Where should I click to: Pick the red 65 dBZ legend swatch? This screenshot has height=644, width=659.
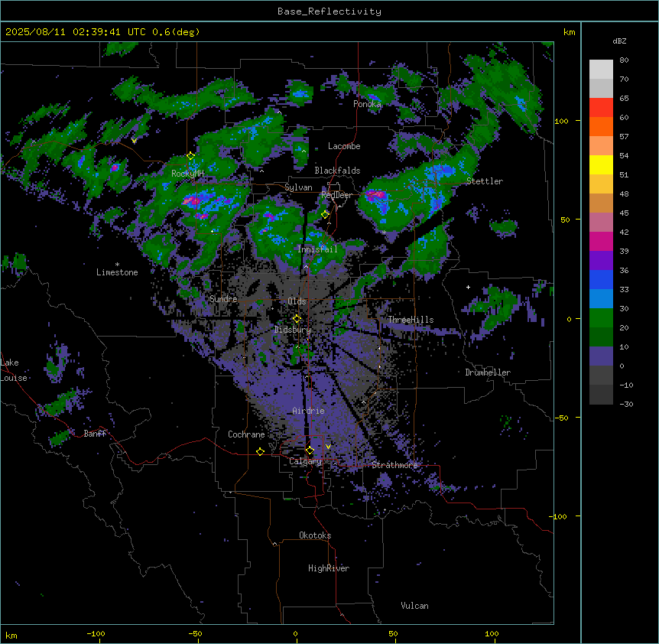(x=601, y=108)
